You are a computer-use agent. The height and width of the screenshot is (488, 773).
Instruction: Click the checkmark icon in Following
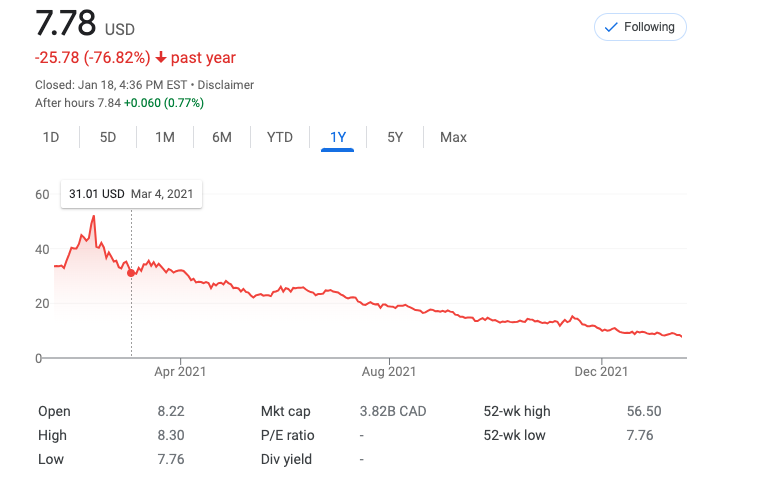tap(612, 27)
